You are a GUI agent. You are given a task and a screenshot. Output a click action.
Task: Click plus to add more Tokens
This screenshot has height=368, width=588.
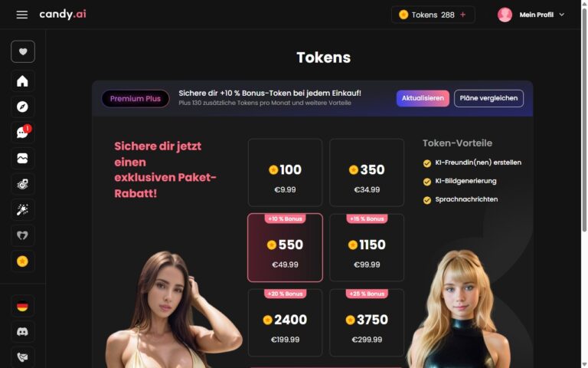coord(462,15)
